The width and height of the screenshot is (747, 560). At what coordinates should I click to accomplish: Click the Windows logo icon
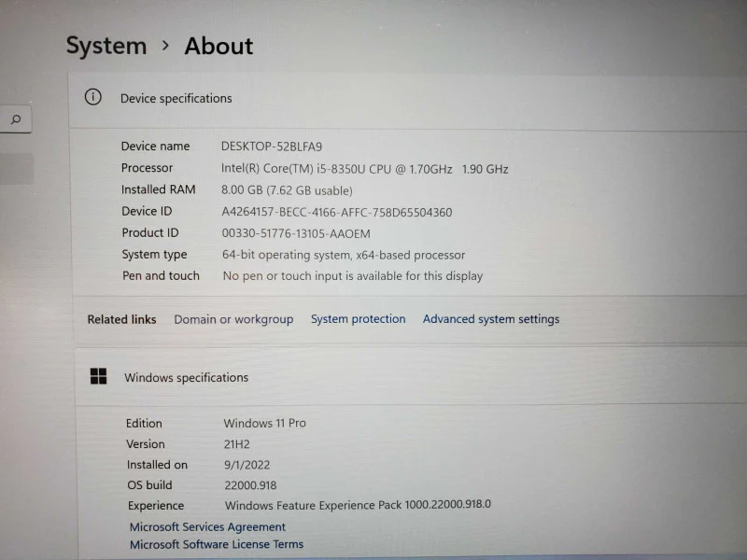coord(99,376)
